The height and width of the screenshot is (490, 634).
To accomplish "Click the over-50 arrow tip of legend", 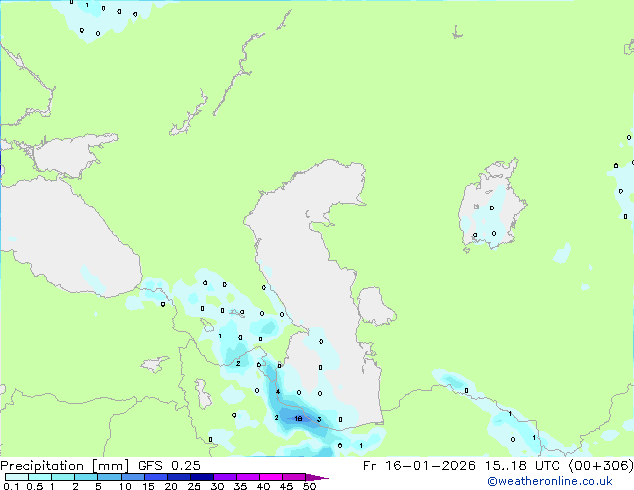I will tap(317, 477).
